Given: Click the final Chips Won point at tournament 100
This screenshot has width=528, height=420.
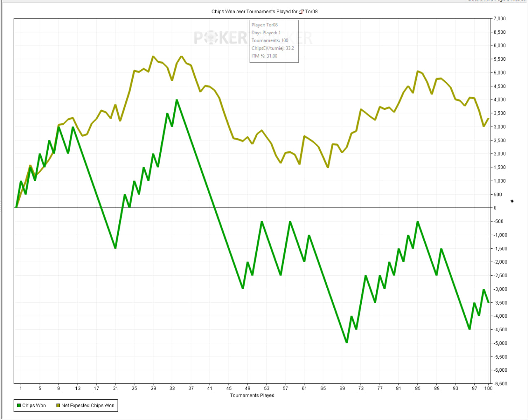Looking at the screenshot, I should pyautogui.click(x=488, y=302).
